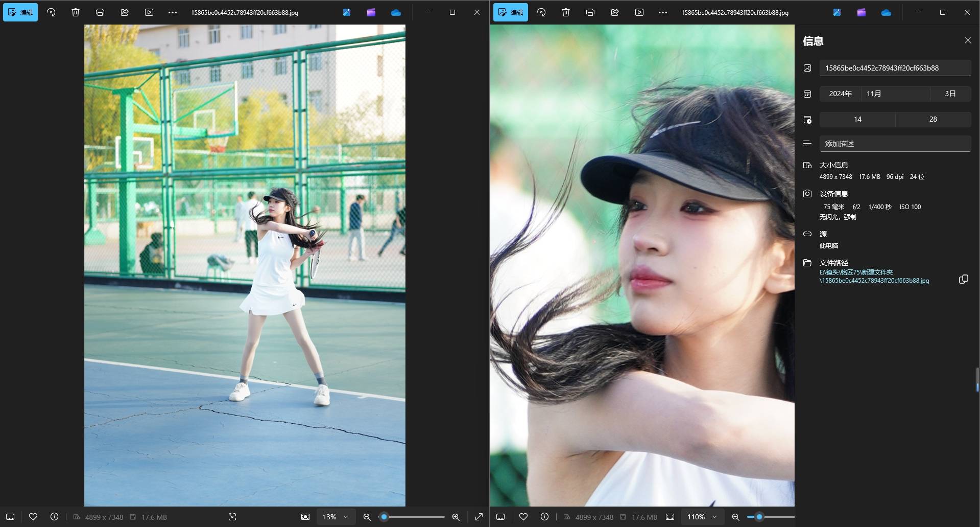The width and height of the screenshot is (980, 527).
Task: Click the trash icon in the info panel window
Action: point(566,12)
